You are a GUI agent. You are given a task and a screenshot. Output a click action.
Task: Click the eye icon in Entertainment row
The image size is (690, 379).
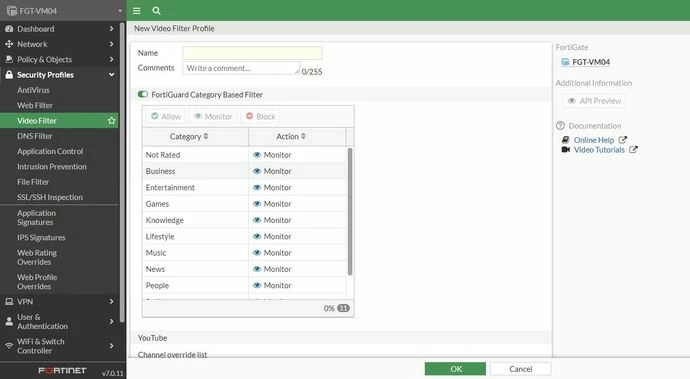click(257, 188)
